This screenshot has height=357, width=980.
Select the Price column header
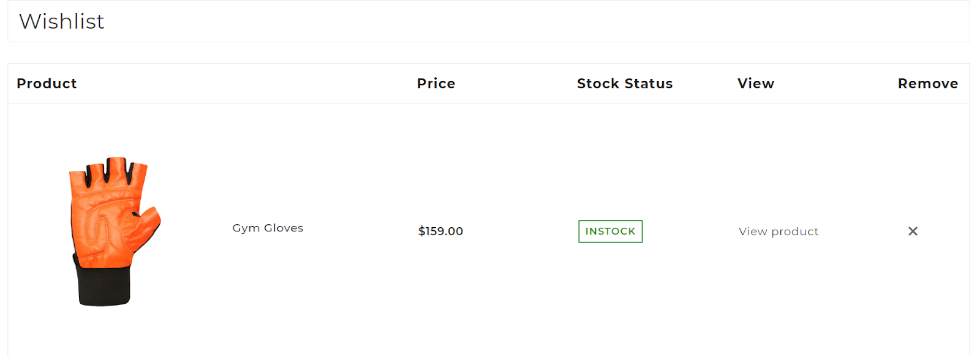(436, 83)
